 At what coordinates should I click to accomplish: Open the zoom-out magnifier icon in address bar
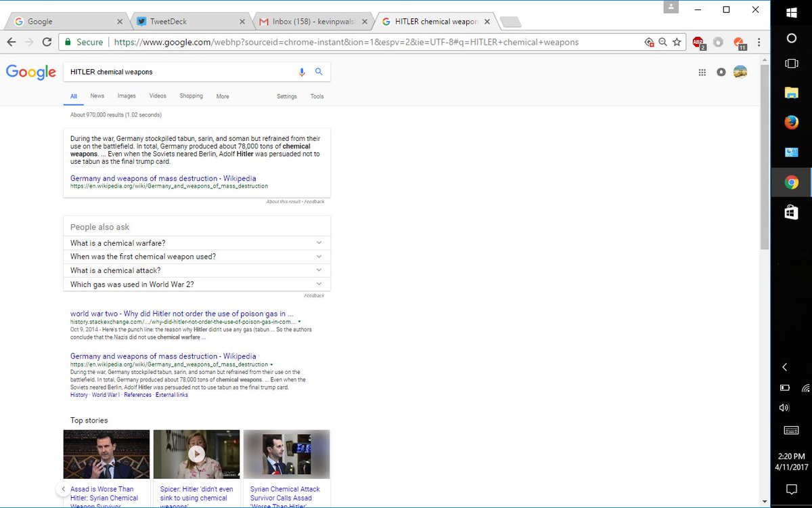click(x=663, y=42)
